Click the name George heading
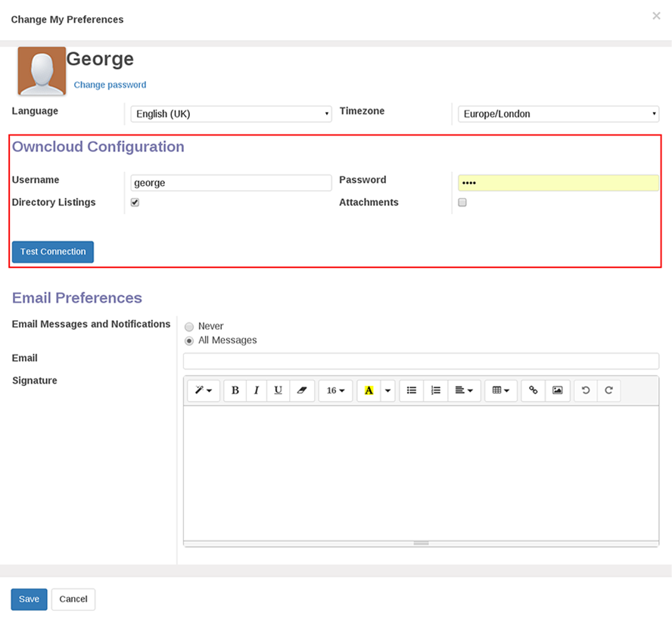Screen dimensions: 672x619 coord(100,59)
